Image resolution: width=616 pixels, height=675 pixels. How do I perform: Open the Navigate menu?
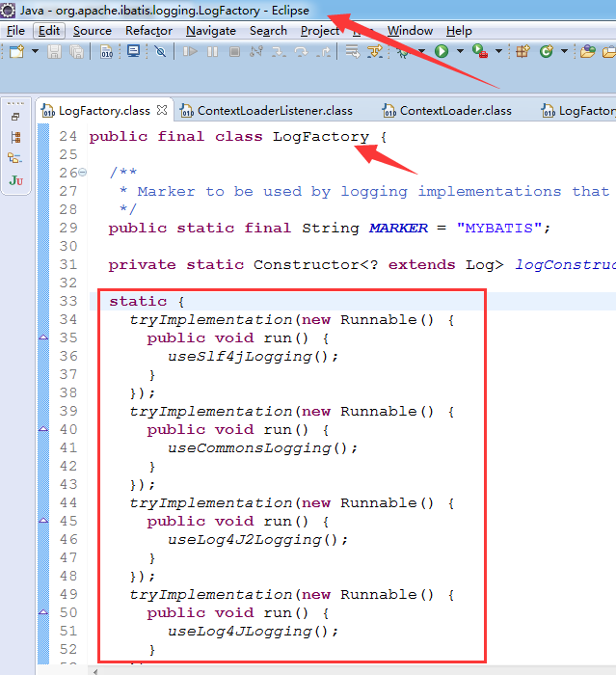click(211, 31)
